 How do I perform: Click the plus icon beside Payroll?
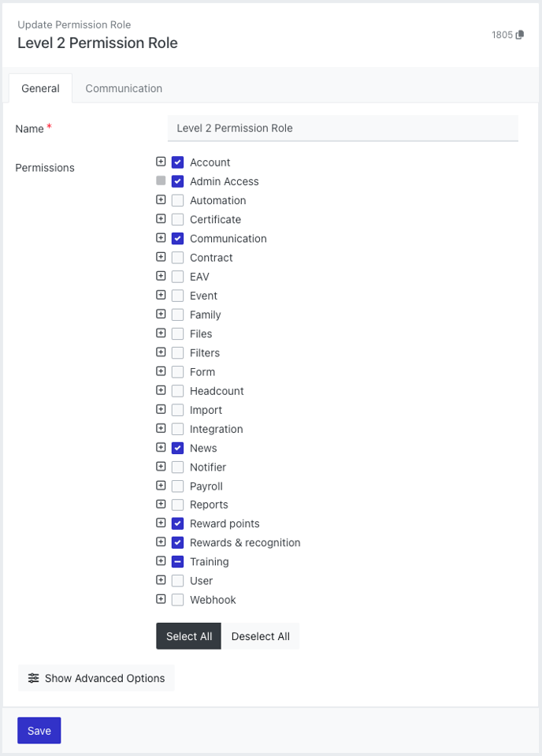coord(161,486)
